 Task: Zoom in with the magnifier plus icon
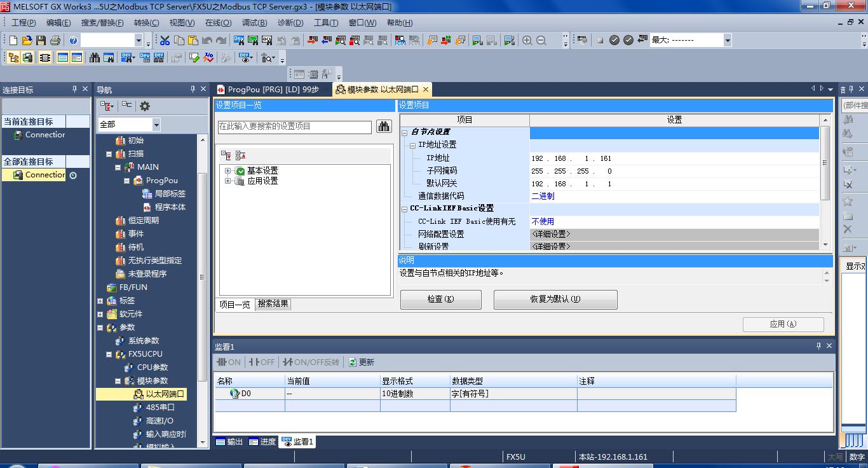click(527, 40)
